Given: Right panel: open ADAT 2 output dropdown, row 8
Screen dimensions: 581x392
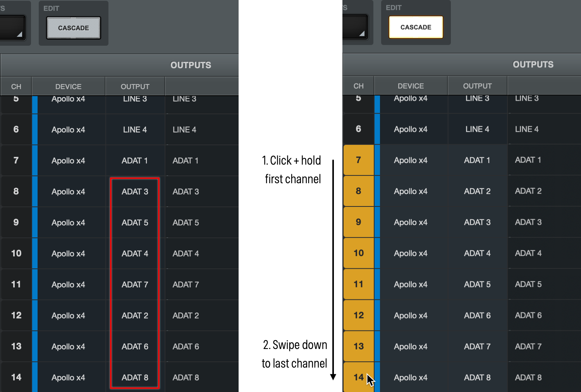Looking at the screenshot, I should point(478,191).
